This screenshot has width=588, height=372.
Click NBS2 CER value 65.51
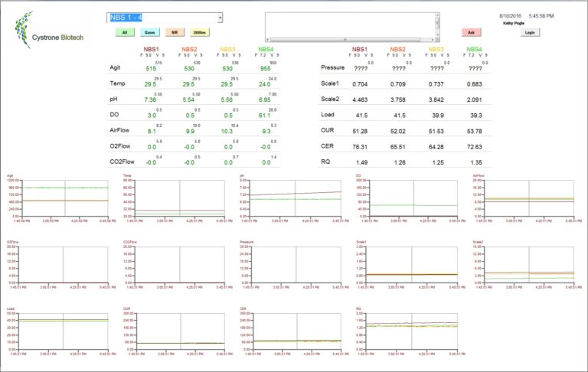(x=398, y=147)
